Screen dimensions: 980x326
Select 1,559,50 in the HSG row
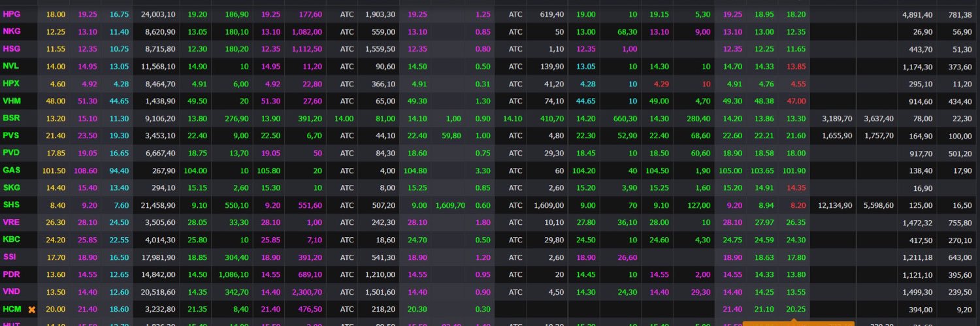[x=380, y=48]
